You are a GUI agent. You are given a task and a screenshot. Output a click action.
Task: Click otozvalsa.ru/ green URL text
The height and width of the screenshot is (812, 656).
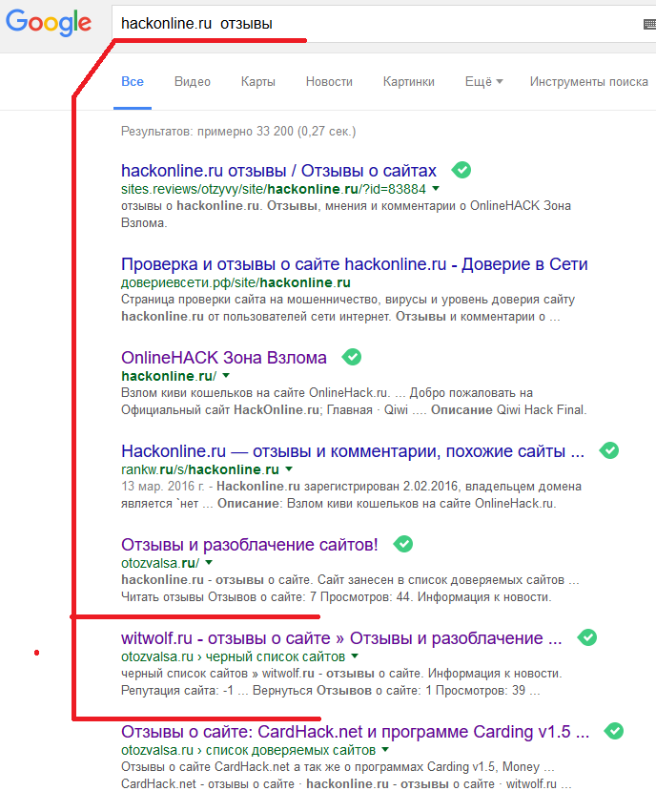click(x=160, y=563)
